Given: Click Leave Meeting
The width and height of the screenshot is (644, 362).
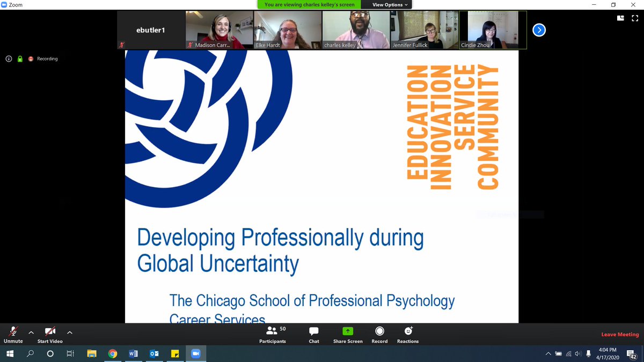Looking at the screenshot, I should [x=620, y=335].
